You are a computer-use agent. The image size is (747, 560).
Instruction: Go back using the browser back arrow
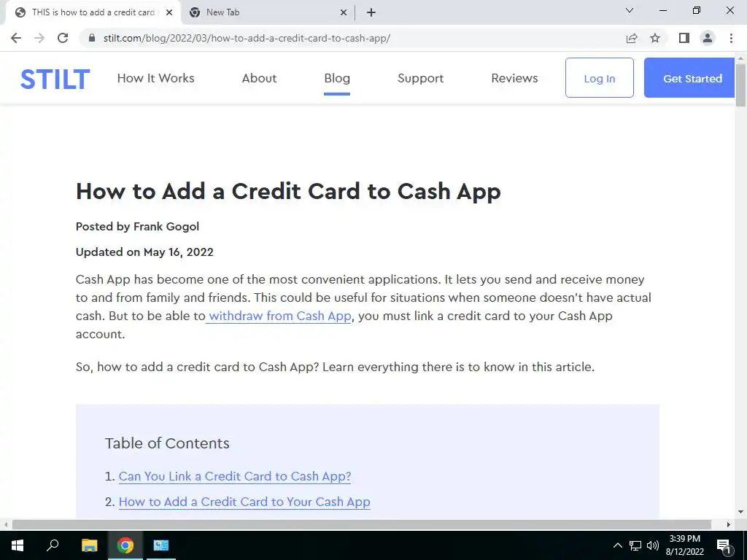pyautogui.click(x=16, y=38)
